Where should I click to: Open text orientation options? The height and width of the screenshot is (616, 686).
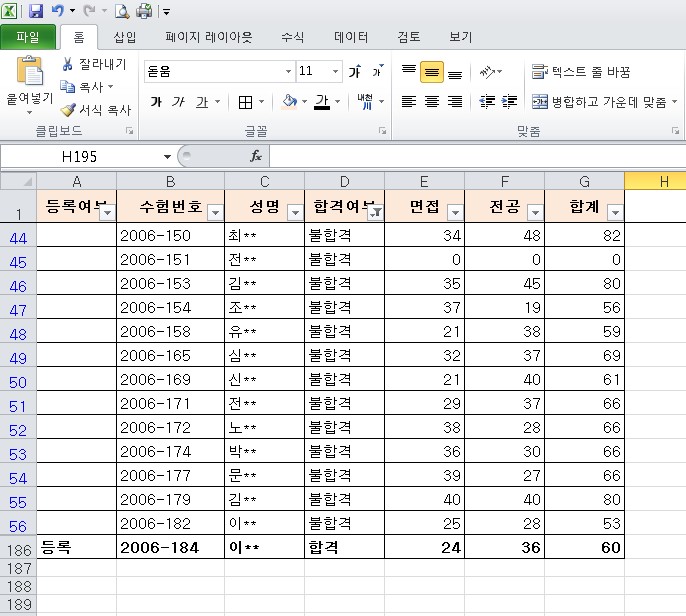[490, 72]
